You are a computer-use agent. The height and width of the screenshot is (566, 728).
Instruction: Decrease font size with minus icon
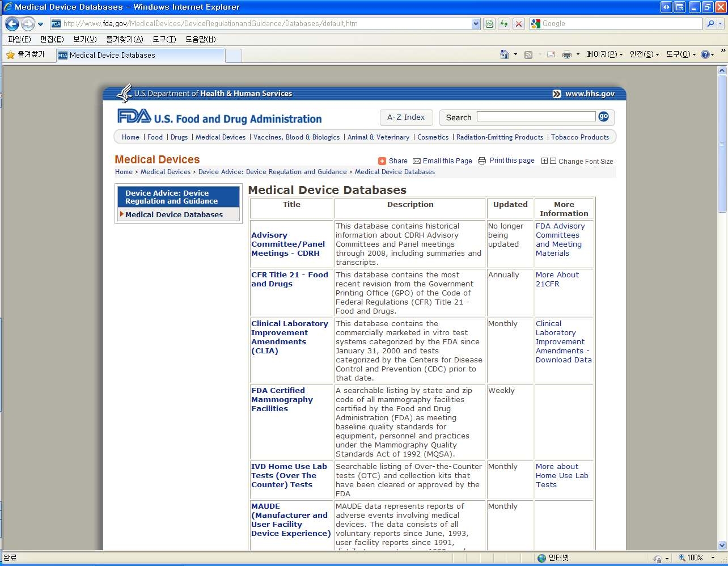click(x=553, y=161)
